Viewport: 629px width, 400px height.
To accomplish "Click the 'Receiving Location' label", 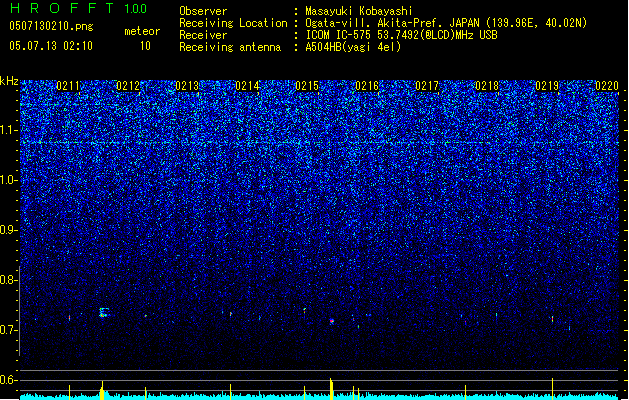I will [x=233, y=23].
